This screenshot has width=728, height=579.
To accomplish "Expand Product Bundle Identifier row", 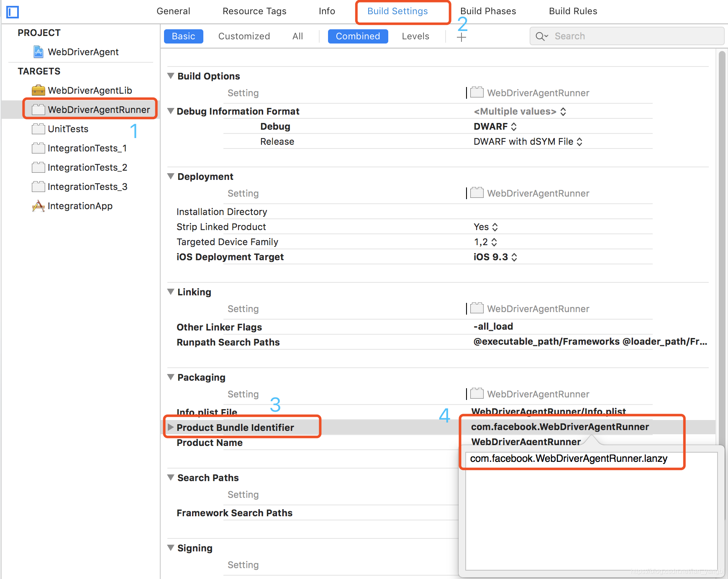I will (171, 427).
